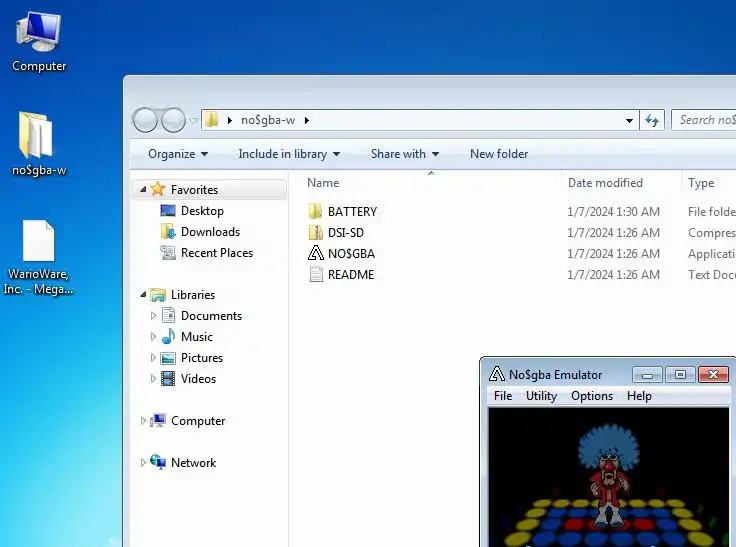Image resolution: width=736 pixels, height=547 pixels.
Task: Click the New folder button
Action: pyautogui.click(x=499, y=154)
